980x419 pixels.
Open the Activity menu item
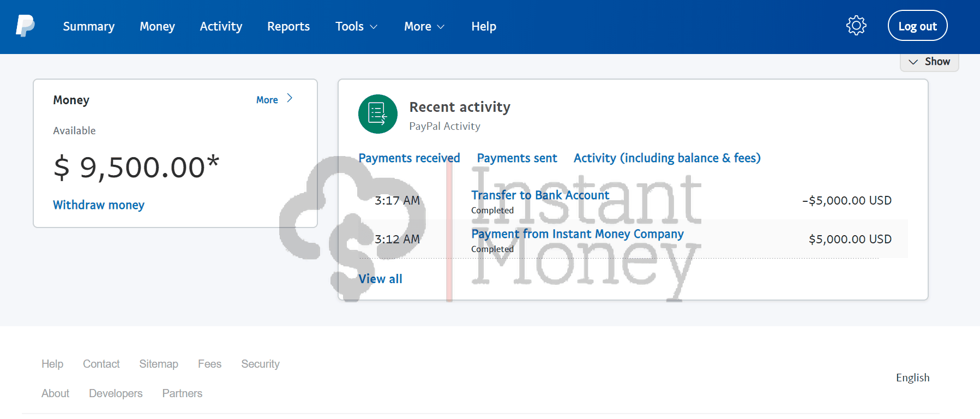(221, 26)
